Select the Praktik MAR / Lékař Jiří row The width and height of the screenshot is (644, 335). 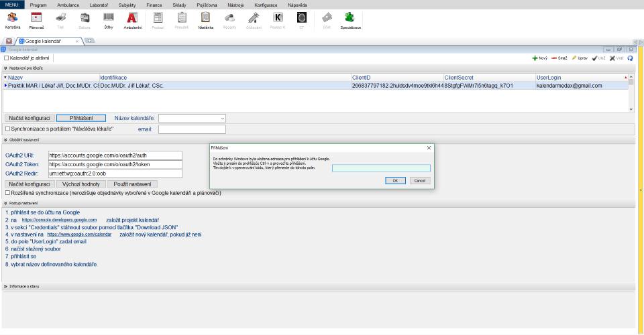pyautogui.click(x=315, y=86)
